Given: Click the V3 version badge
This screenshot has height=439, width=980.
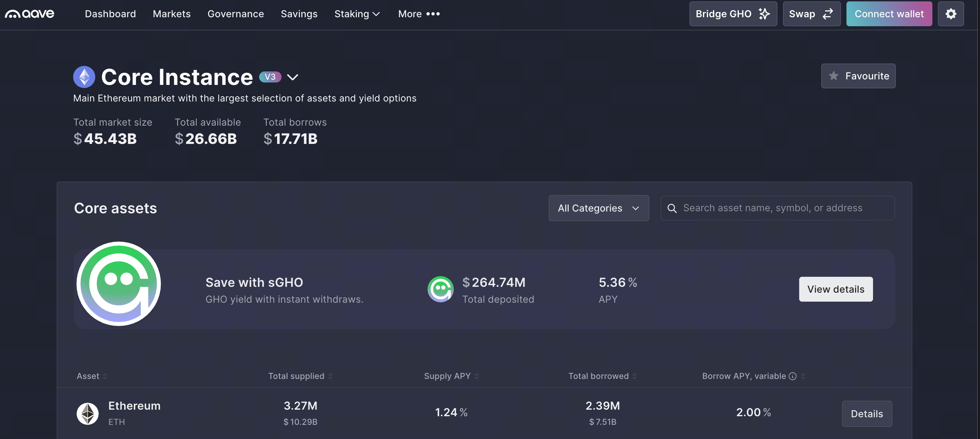Looking at the screenshot, I should point(270,77).
